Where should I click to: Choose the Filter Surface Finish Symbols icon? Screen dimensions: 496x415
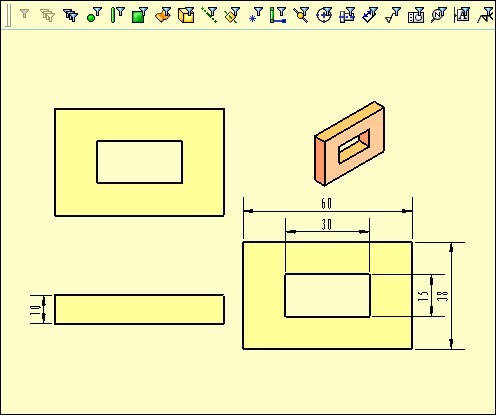(x=393, y=15)
